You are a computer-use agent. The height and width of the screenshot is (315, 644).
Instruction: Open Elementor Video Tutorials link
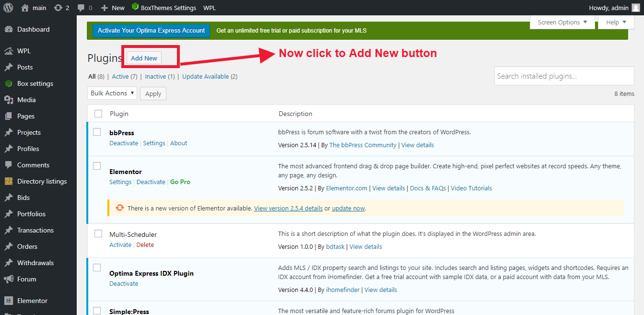pyautogui.click(x=471, y=188)
